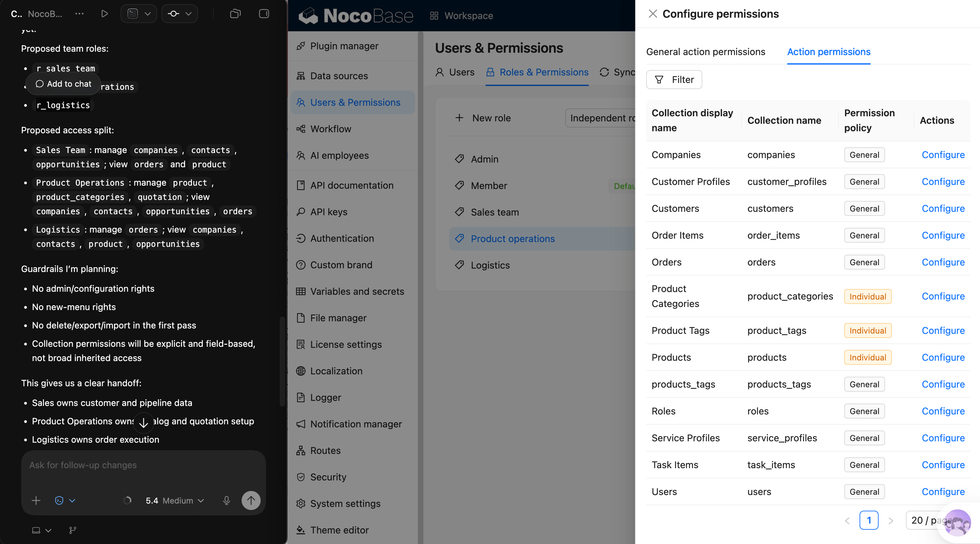
Task: Click the send message arrow button
Action: tap(251, 500)
